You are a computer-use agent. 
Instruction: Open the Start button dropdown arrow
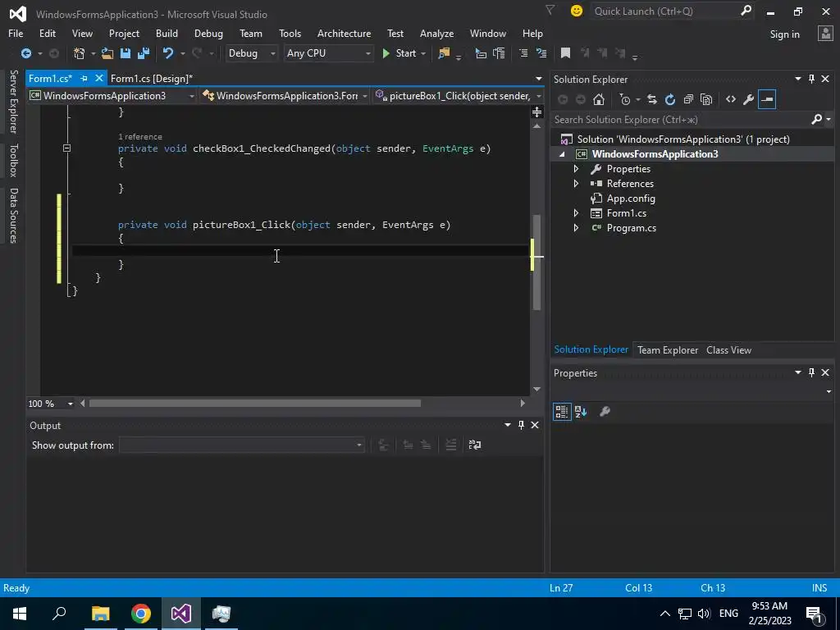[x=423, y=53]
